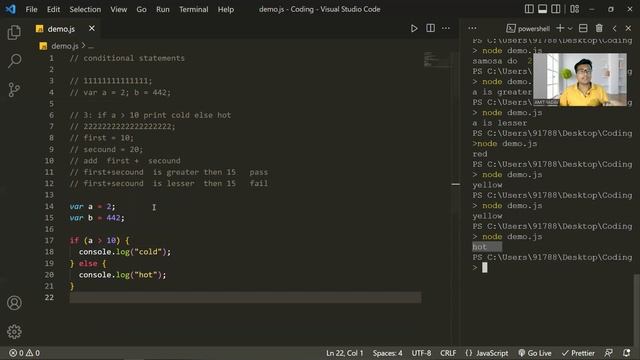
Task: Toggle bottom panel layout icon
Action: pos(542,9)
